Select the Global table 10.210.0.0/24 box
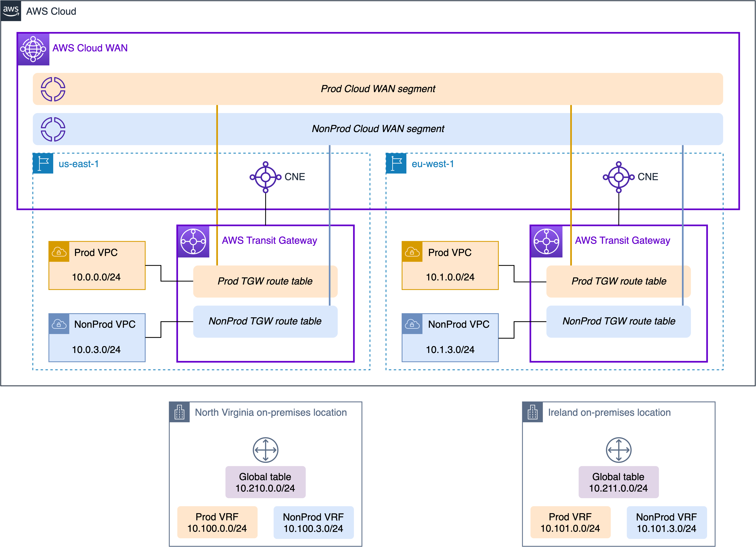This screenshot has height=547, width=756. 265,482
